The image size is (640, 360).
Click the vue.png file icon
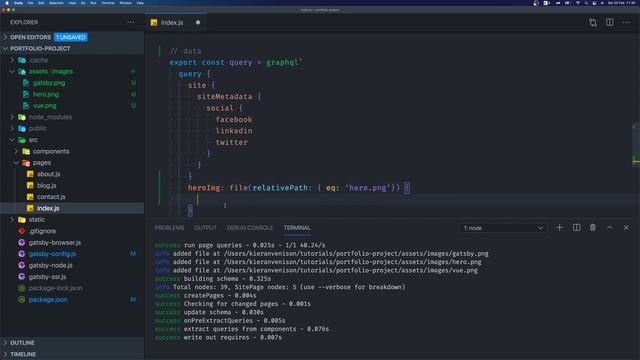pyautogui.click(x=26, y=106)
